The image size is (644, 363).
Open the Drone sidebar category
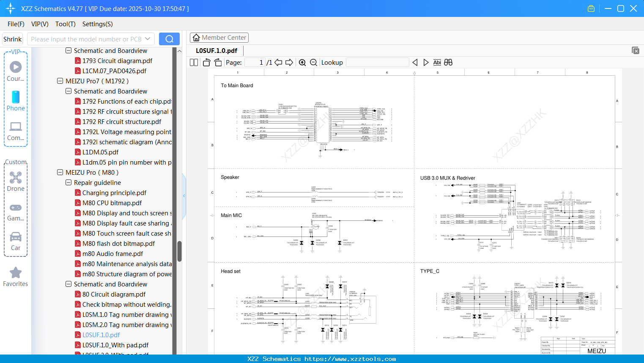(16, 181)
